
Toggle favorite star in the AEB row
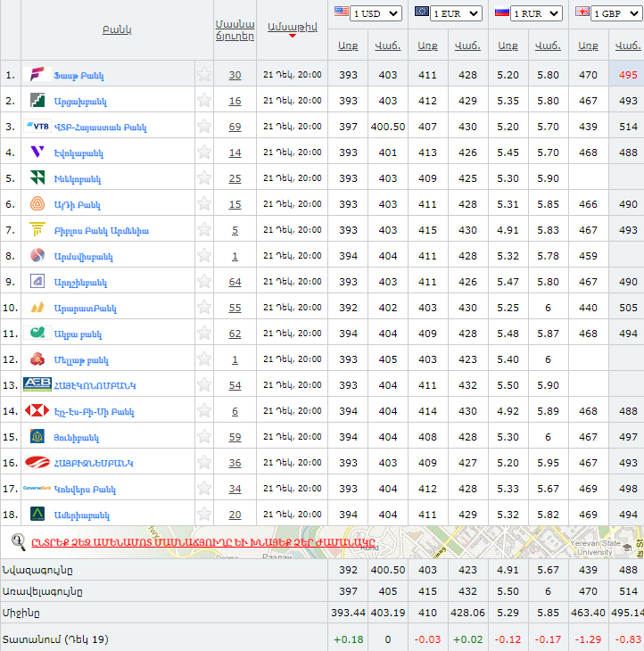click(x=204, y=385)
